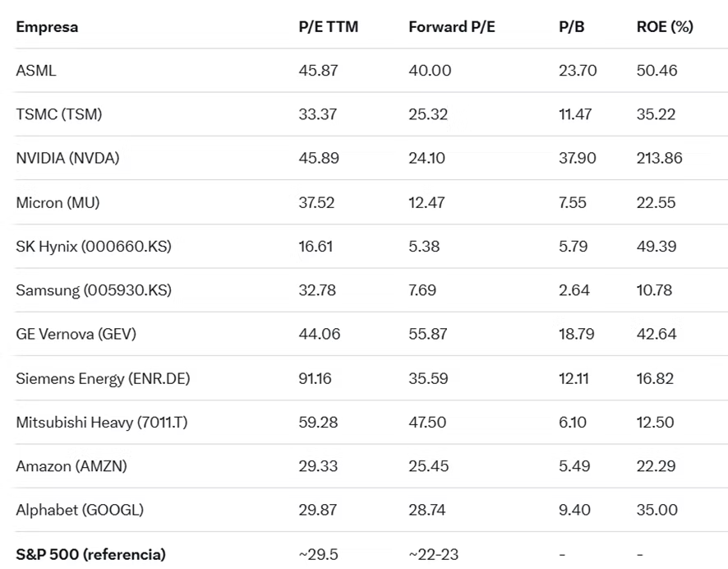Select the Forward P/E column header
The height and width of the screenshot is (569, 728).
coord(452,27)
